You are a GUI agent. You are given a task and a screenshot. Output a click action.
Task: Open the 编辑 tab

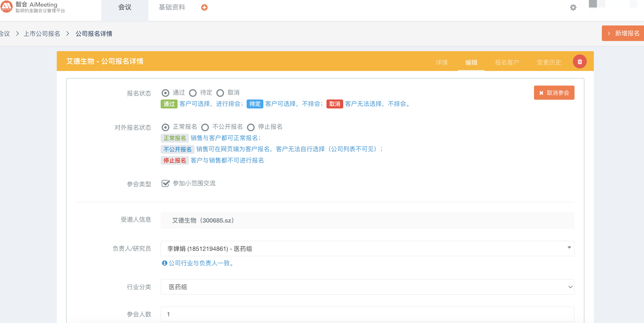coord(471,62)
